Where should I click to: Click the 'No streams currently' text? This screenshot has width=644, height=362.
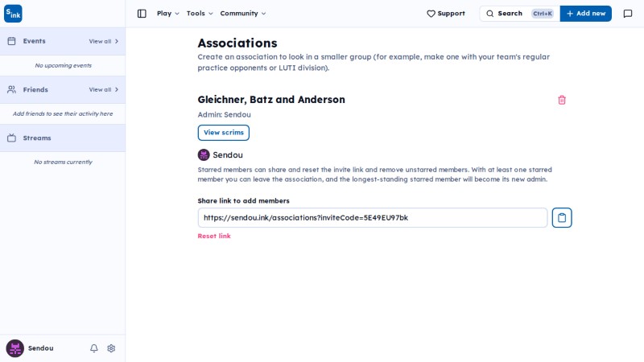[x=64, y=162]
